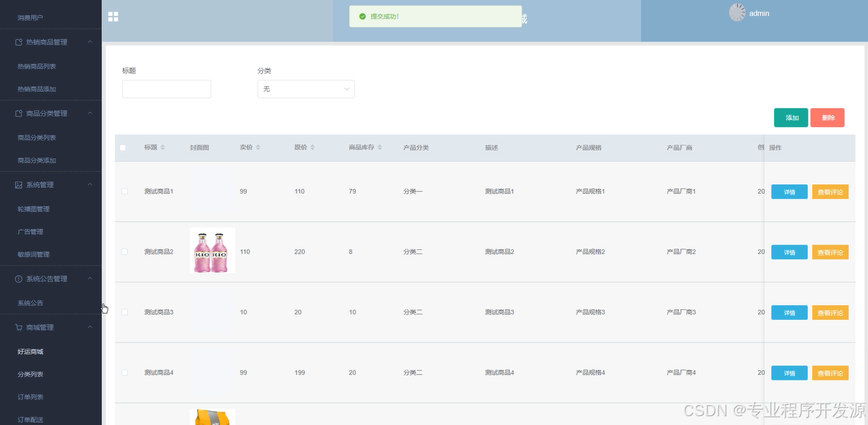Check the box for 测试商品3 row

[x=125, y=312]
